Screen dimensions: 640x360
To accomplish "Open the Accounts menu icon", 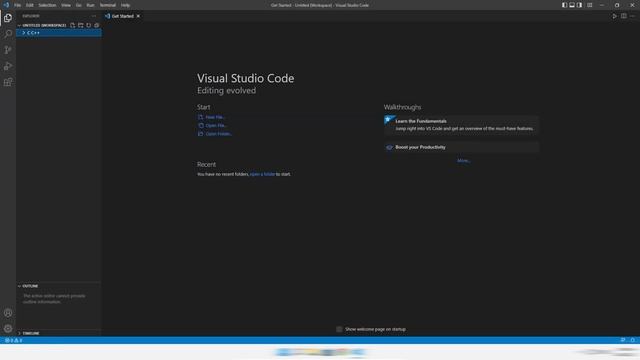I will click(8, 313).
